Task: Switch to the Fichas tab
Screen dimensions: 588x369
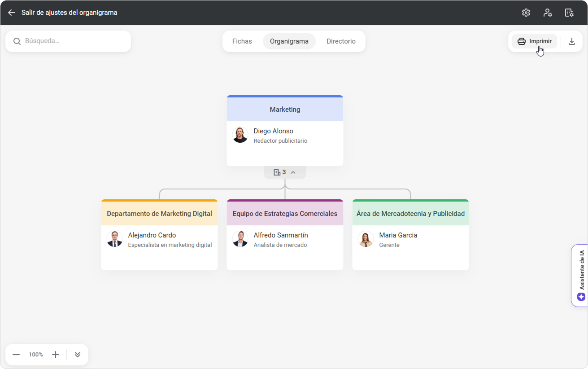Action: tap(242, 41)
